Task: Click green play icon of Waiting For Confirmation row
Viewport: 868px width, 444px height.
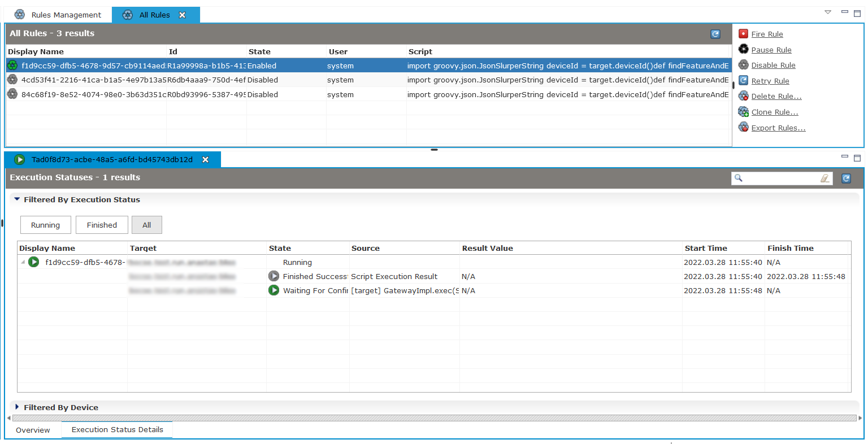Action: click(x=274, y=290)
